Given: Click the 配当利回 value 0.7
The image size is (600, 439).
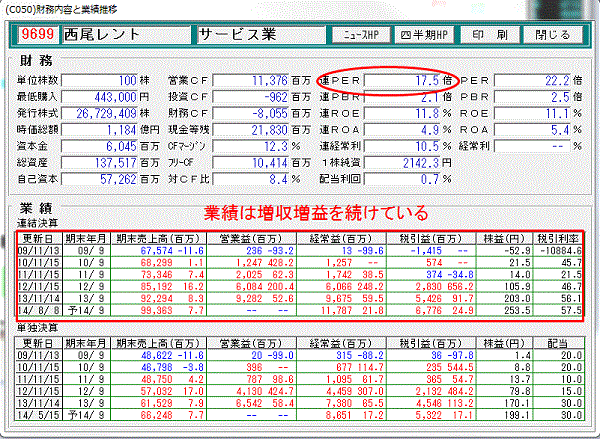Looking at the screenshot, I should point(402,179).
